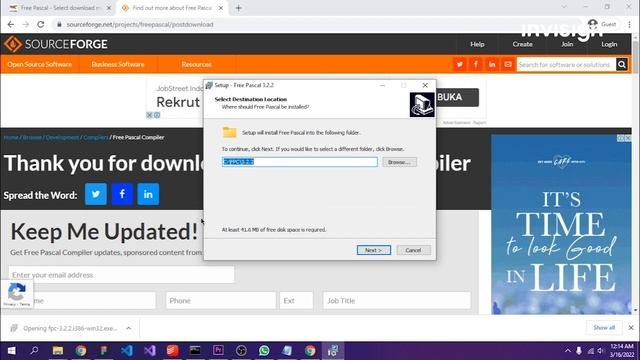Switch to the Find out more about Free Pascal tab
640x360 pixels.
coord(171,8)
